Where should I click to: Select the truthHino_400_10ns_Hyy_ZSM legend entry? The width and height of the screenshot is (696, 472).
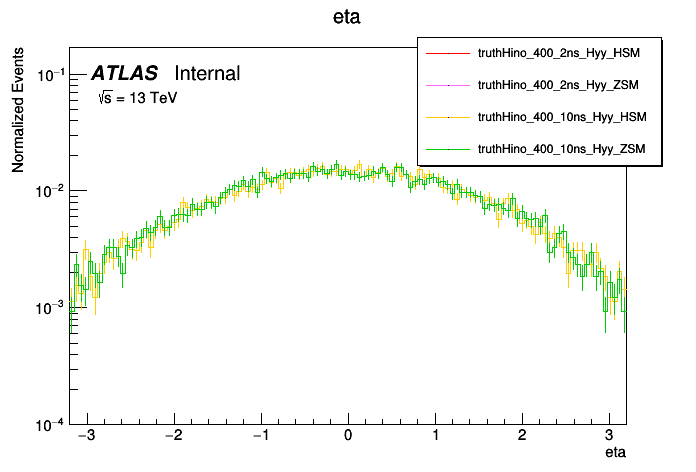[x=563, y=149]
